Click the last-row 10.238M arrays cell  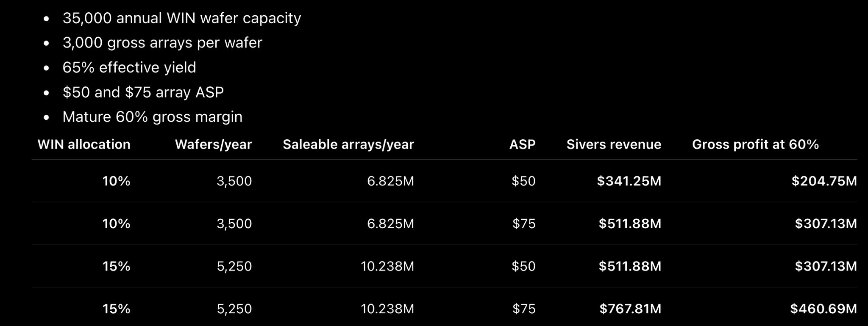(387, 309)
